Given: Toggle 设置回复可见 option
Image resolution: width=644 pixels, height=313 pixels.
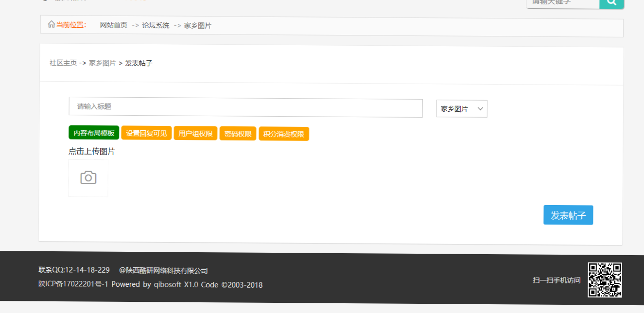Looking at the screenshot, I should tap(146, 134).
